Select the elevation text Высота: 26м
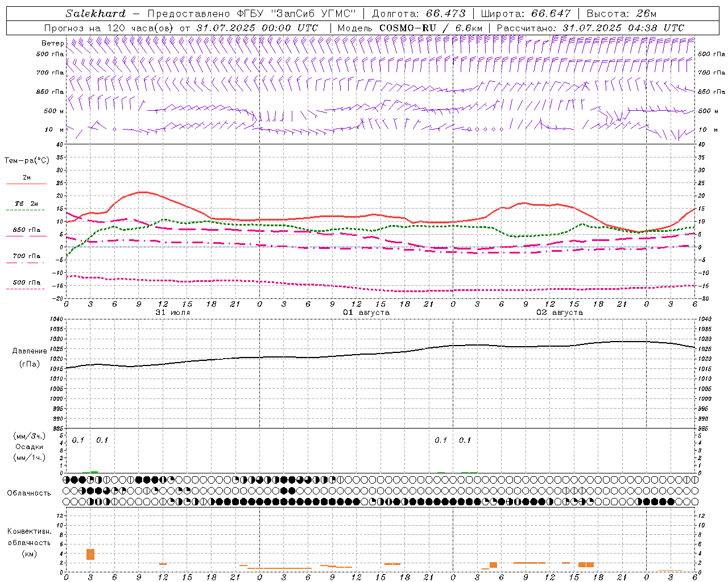 (x=621, y=14)
